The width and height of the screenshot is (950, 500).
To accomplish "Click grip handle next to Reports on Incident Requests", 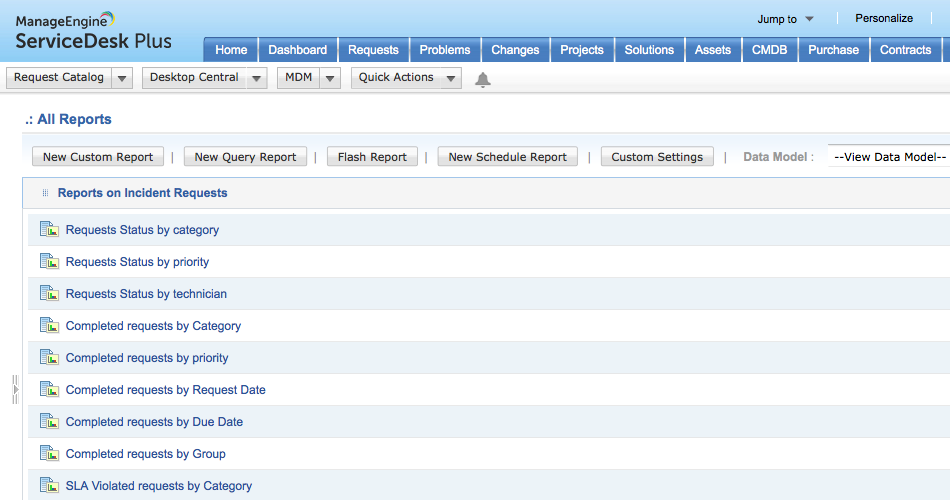I will 45,193.
